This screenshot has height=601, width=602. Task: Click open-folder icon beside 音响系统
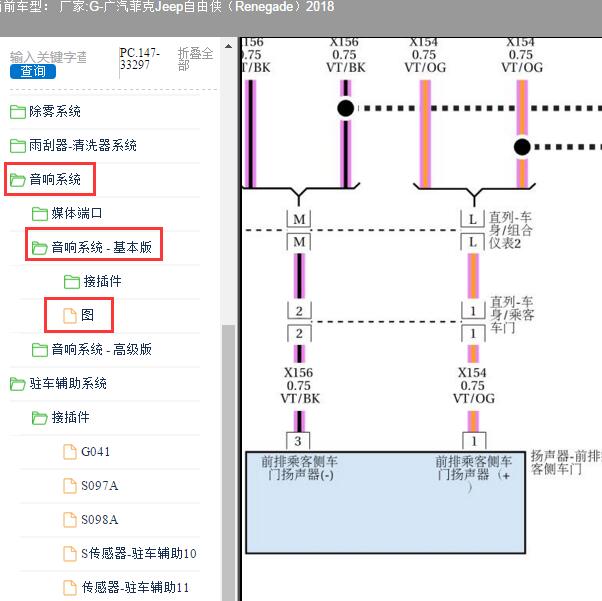coord(18,180)
